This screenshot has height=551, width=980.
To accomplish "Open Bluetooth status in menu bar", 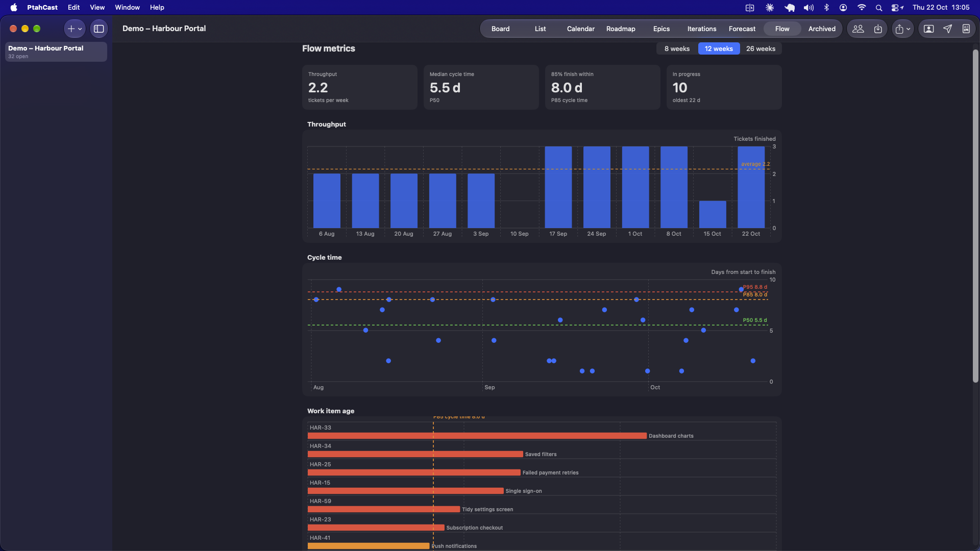I will pyautogui.click(x=826, y=8).
